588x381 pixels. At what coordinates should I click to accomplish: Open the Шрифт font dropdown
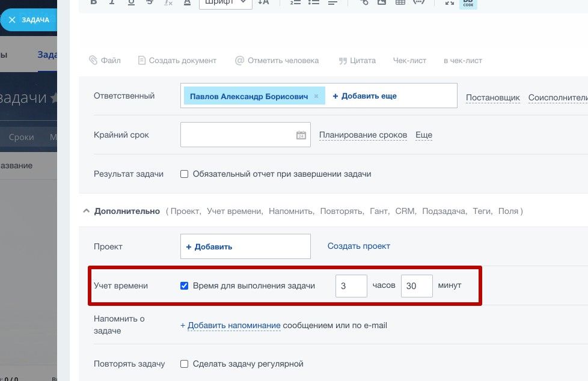225,3
